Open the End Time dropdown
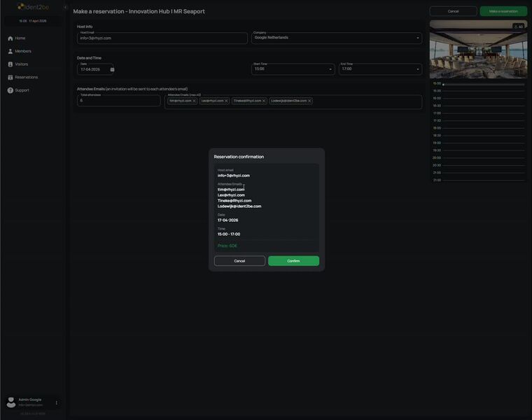The width and height of the screenshot is (532, 420). [x=417, y=69]
